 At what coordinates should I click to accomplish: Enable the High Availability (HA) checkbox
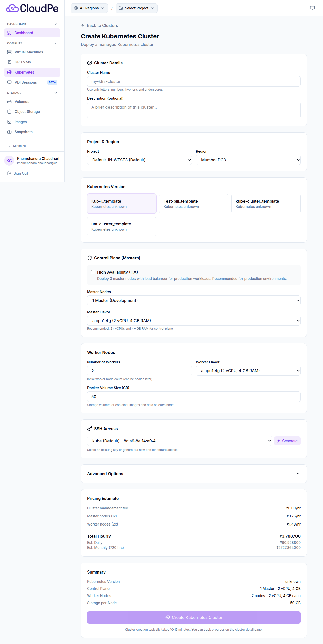tap(93, 272)
